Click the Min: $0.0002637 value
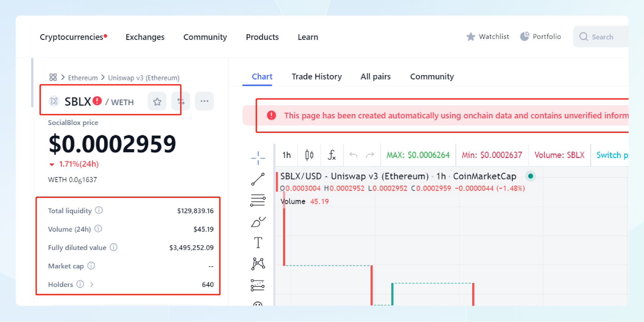The width and height of the screenshot is (644, 322). (492, 155)
